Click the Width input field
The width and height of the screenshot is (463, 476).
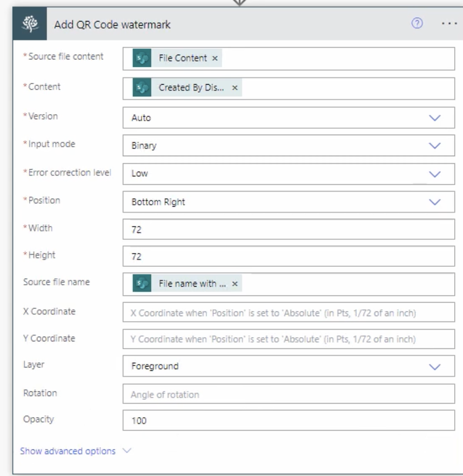pyautogui.click(x=288, y=230)
